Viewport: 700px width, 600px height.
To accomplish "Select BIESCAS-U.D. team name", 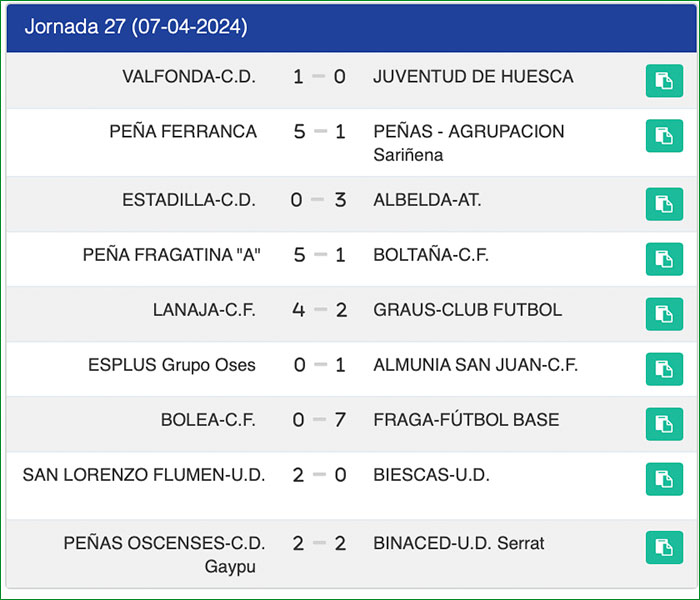I will pos(431,475).
